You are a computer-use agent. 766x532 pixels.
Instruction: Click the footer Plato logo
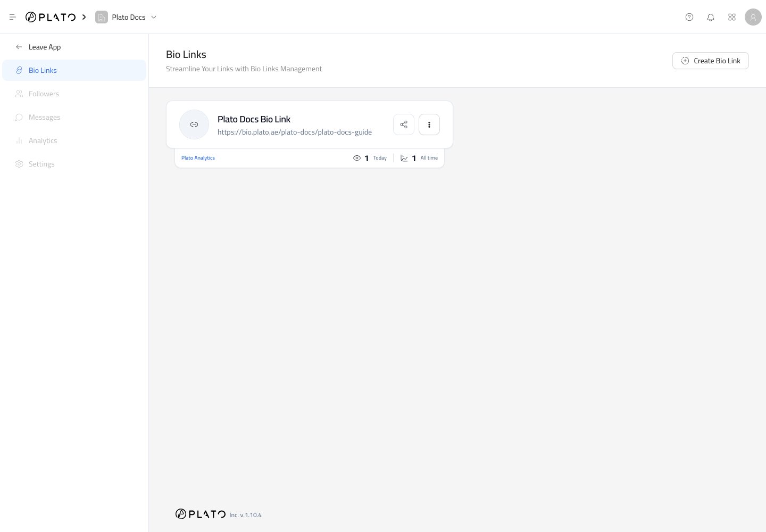[201, 514]
